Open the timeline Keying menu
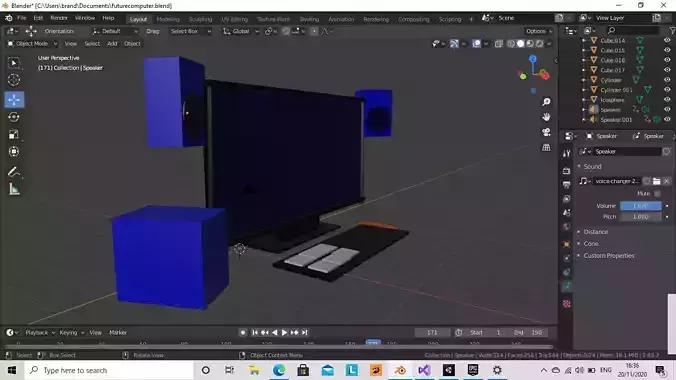676x380 pixels. (x=71, y=333)
